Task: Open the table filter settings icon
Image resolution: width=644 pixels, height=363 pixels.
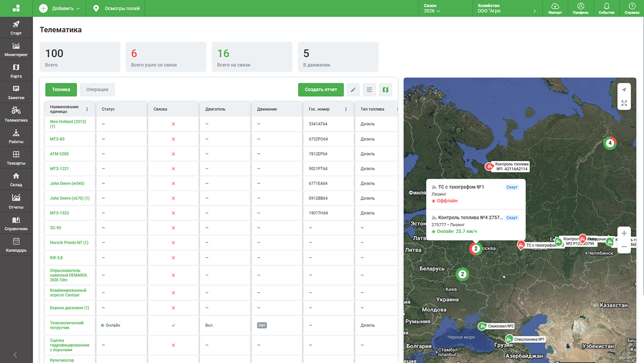Action: coord(369,90)
